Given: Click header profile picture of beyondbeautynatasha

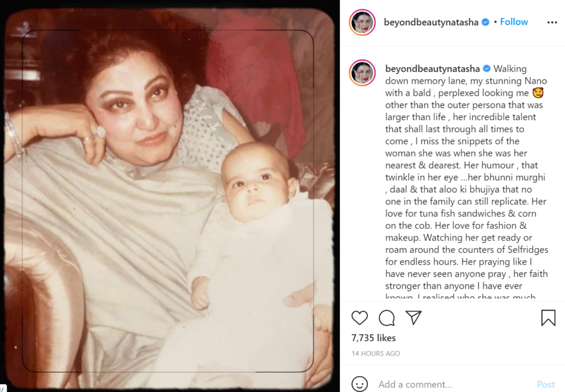Looking at the screenshot, I should tap(362, 22).
